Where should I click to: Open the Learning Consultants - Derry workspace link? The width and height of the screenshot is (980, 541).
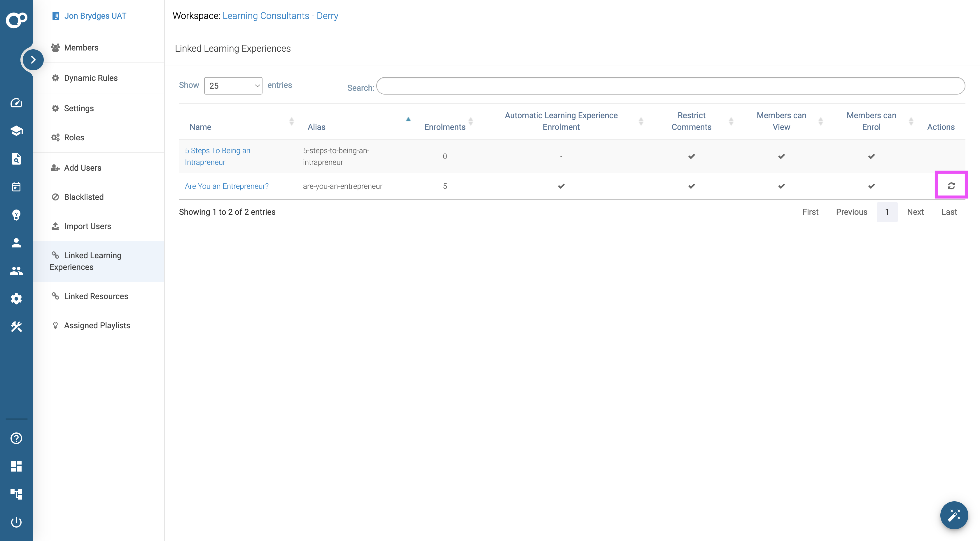click(x=280, y=15)
